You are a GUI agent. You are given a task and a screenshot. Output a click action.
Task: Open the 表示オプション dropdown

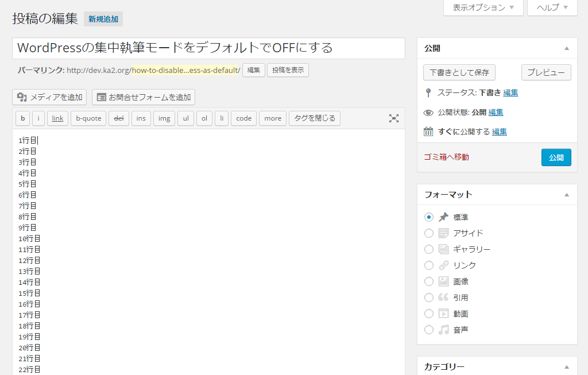coord(483,7)
